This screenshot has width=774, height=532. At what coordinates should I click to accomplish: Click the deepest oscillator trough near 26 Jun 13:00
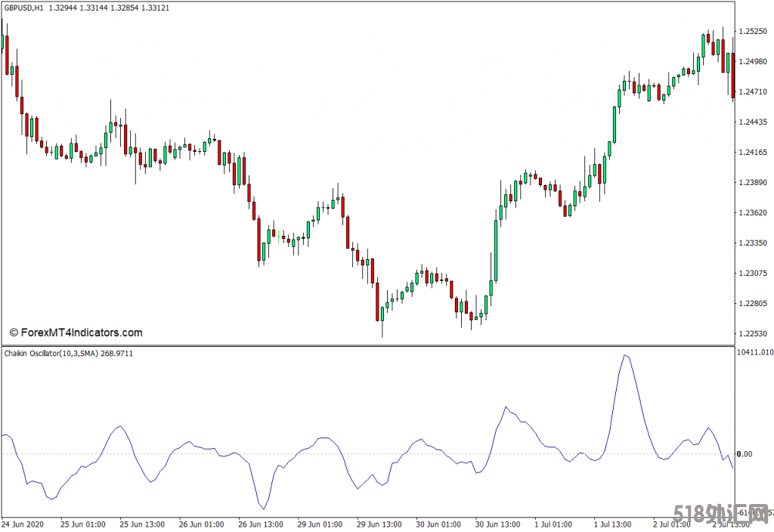pyautogui.click(x=263, y=509)
